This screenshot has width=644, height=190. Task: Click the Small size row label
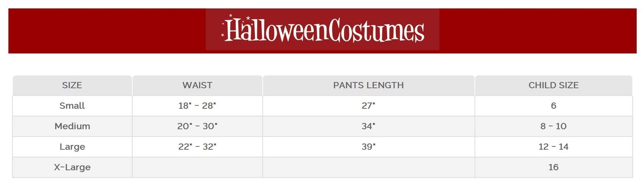(x=72, y=106)
